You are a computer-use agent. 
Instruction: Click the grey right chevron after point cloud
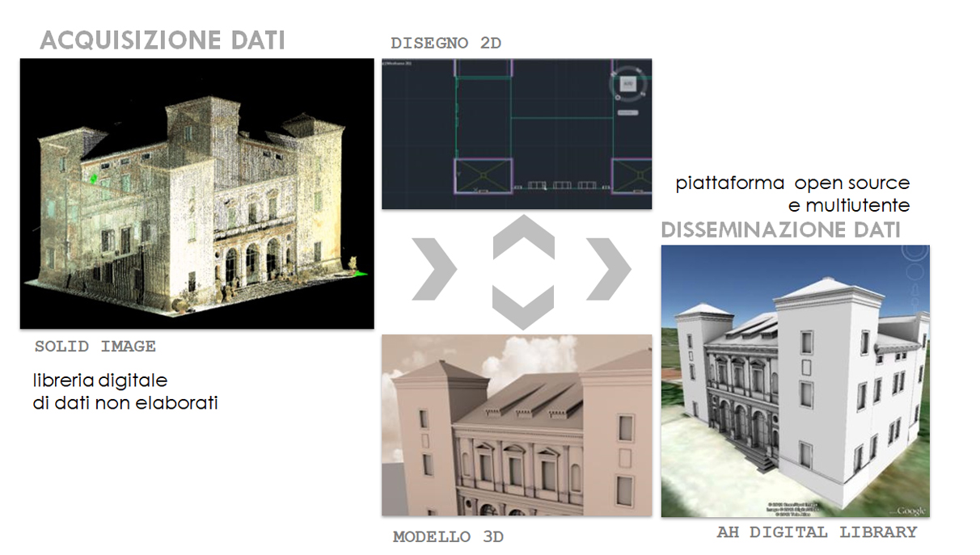434,269
